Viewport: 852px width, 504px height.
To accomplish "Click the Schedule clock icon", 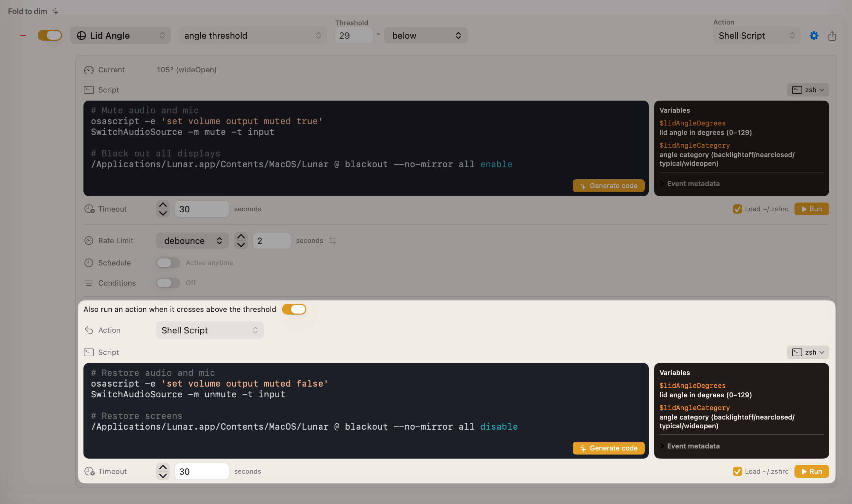I will click(89, 263).
